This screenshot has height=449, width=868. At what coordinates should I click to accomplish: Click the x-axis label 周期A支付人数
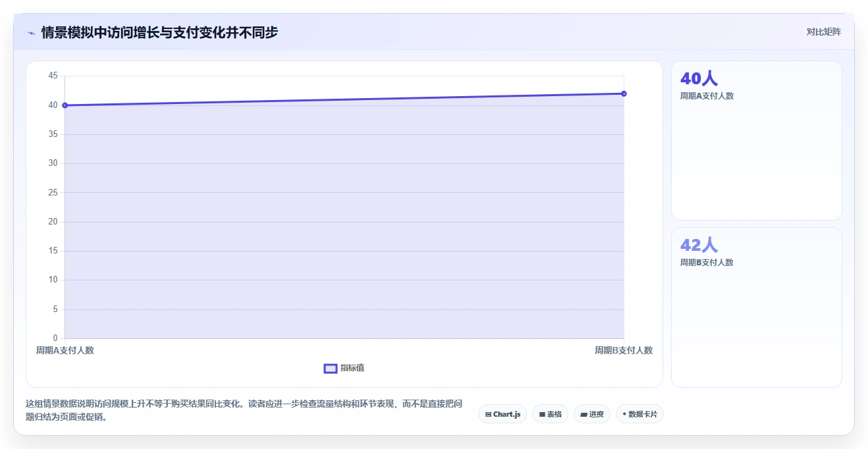coord(65,350)
